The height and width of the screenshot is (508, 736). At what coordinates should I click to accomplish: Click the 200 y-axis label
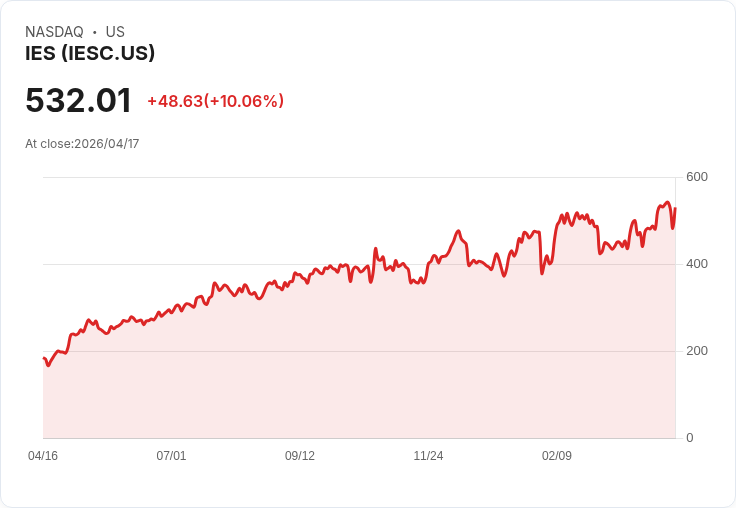[x=696, y=351]
